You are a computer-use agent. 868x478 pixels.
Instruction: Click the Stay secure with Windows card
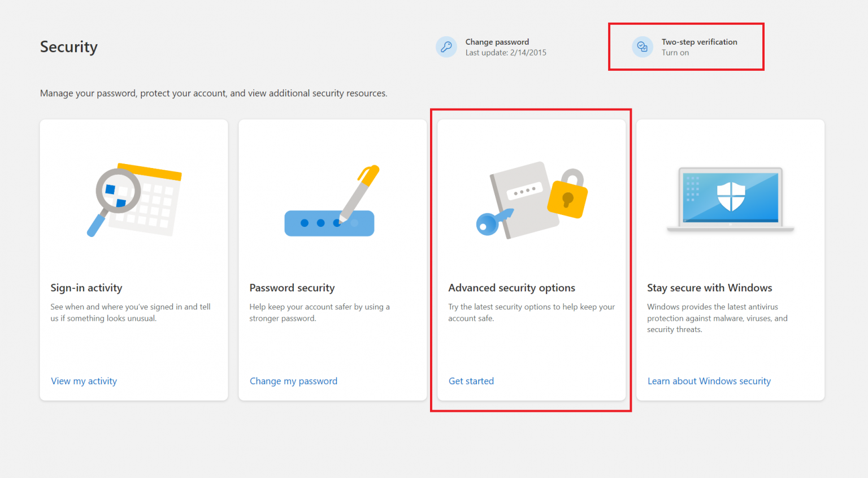[x=730, y=260]
